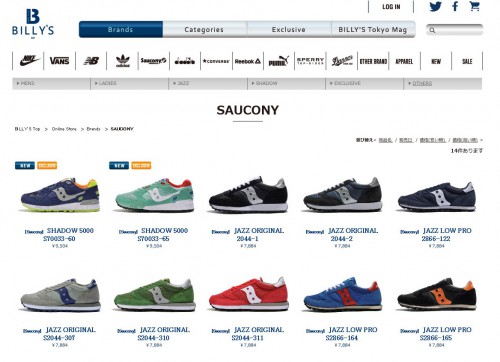Go to BILLY'S home logo
Viewport: 500px width, 362px height.
point(33,23)
